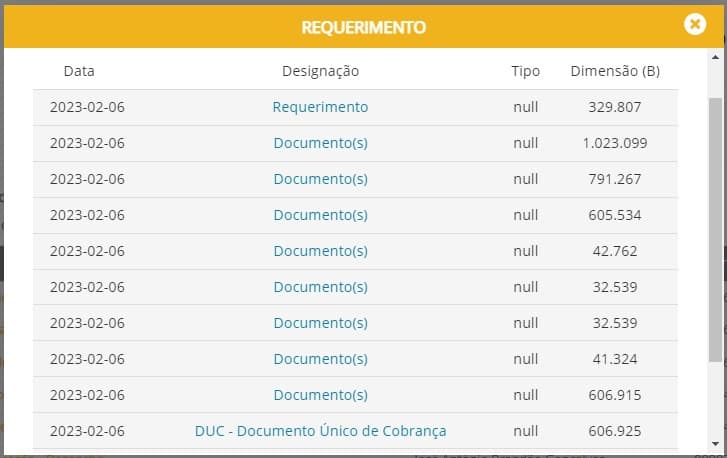Click the Designação column header
727x458 pixels.
[x=320, y=71]
